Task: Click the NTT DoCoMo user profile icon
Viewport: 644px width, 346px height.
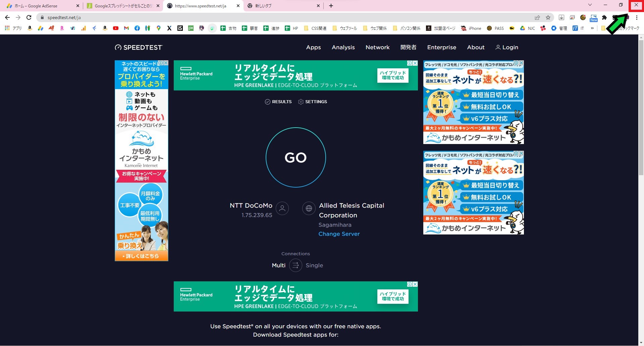Action: pyautogui.click(x=282, y=208)
